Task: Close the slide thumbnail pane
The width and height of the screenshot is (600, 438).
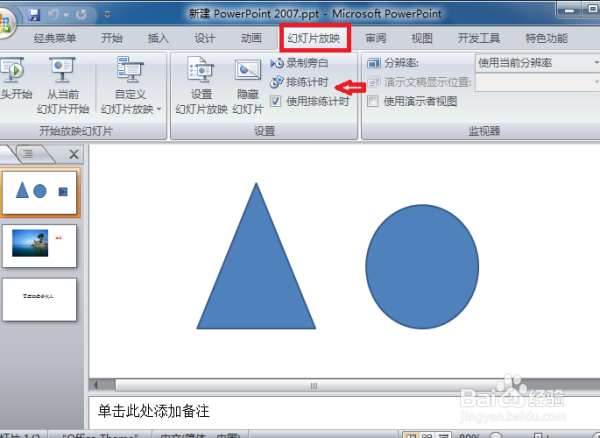Action: click(x=74, y=154)
